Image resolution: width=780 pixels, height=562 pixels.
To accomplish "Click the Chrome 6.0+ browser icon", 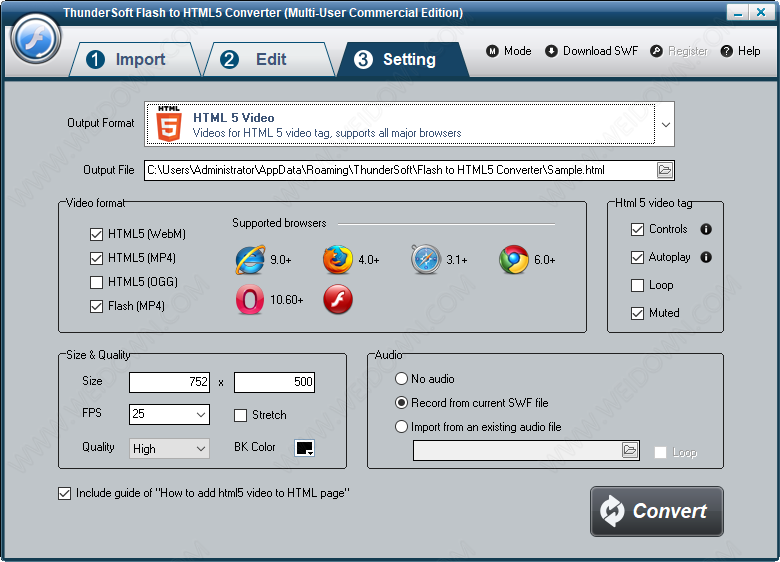I will 514,260.
